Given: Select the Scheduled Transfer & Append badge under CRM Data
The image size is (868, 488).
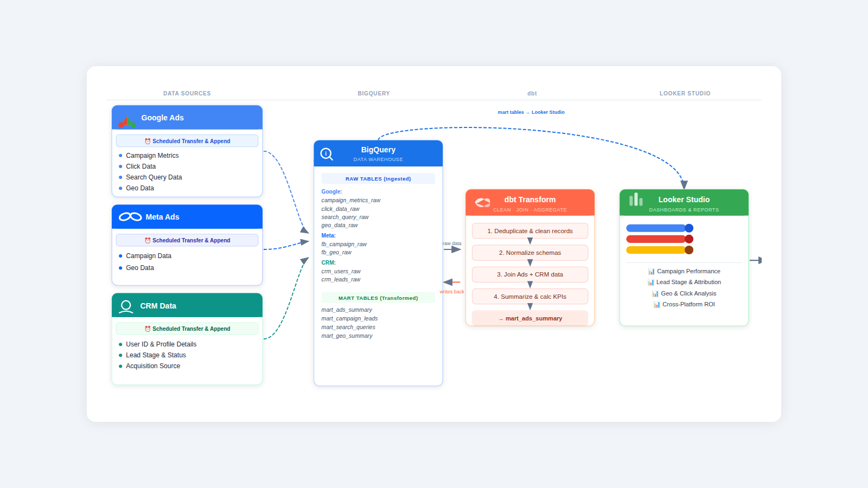Looking at the screenshot, I should click(187, 329).
